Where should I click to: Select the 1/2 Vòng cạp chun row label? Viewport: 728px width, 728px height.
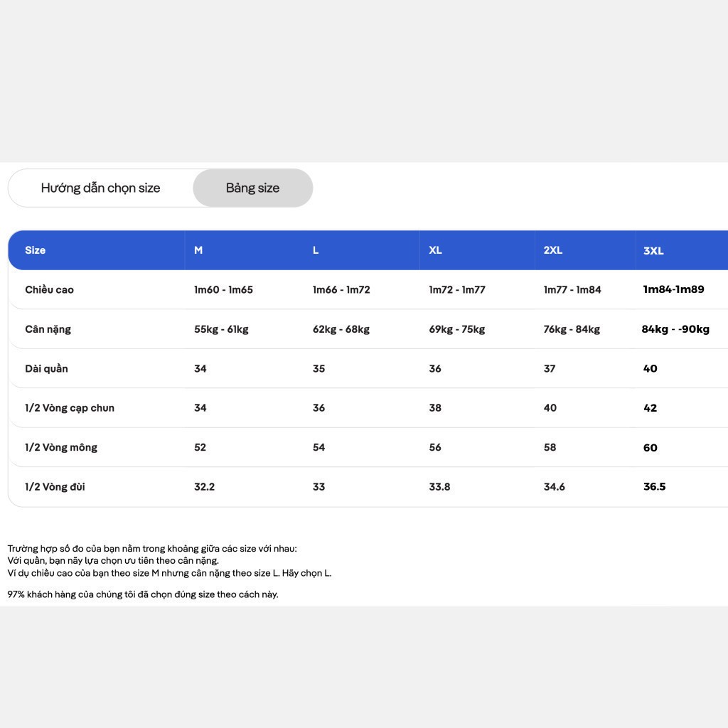(70, 408)
